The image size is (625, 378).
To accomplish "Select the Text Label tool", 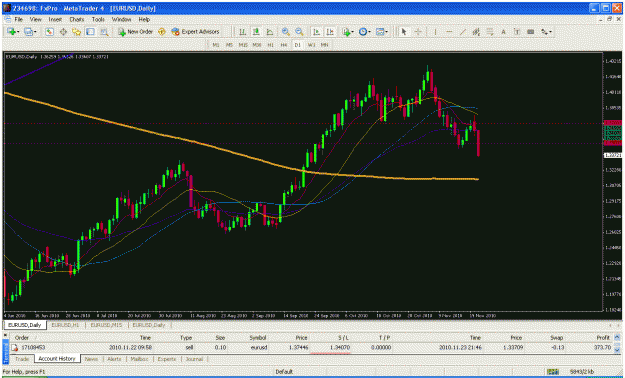I will (x=517, y=32).
